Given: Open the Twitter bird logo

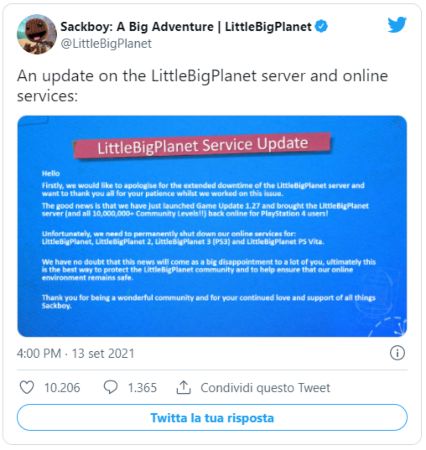Looking at the screenshot, I should pos(397,25).
